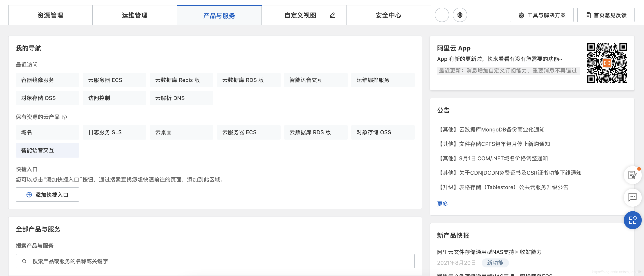Open 访问控制
644x276 pixels.
point(115,98)
